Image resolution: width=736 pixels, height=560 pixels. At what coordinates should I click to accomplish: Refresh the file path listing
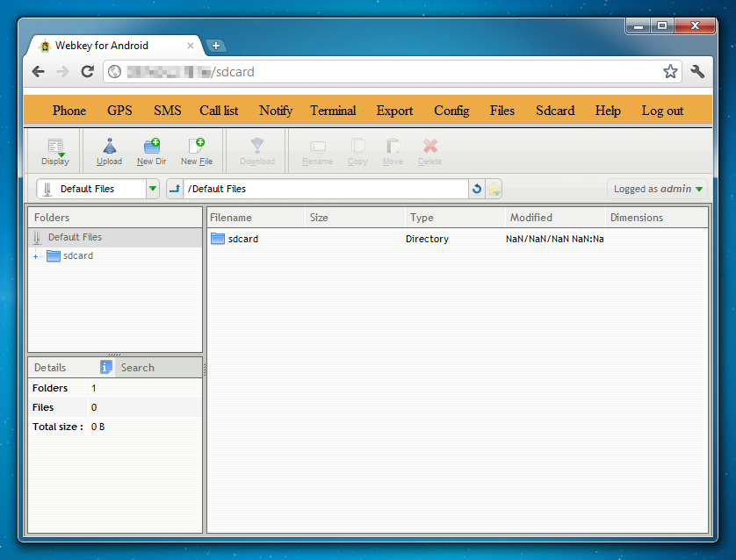(477, 189)
